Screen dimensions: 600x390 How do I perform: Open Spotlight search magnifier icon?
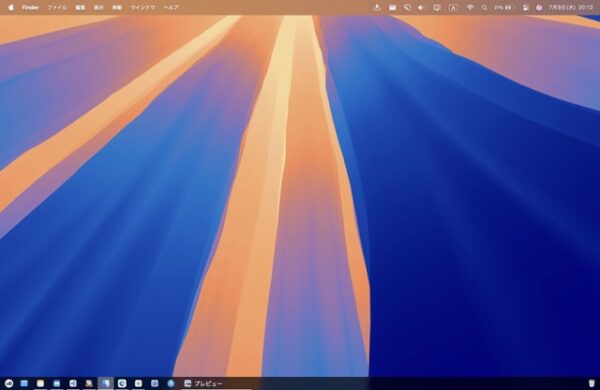tap(484, 7)
